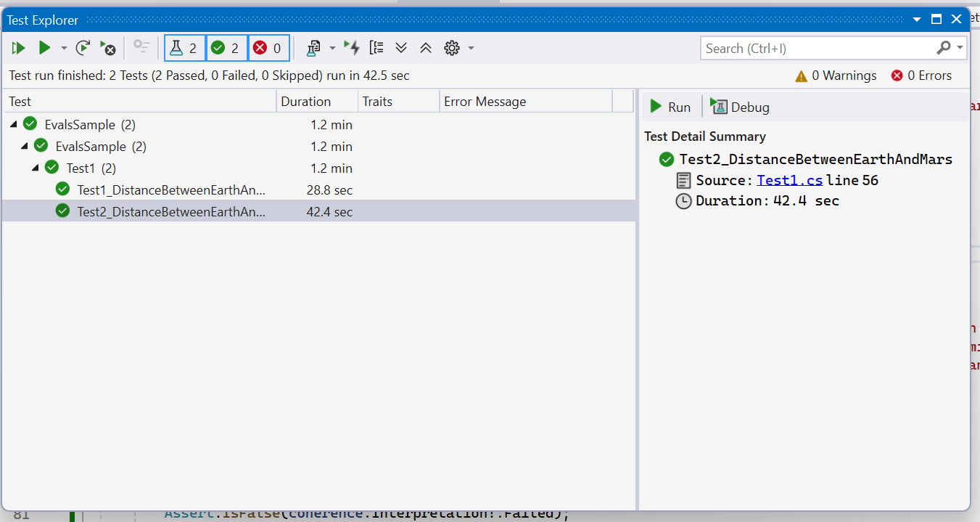This screenshot has width=980, height=522.
Task: Open the Run button dropdown arrow
Action: coord(64,48)
